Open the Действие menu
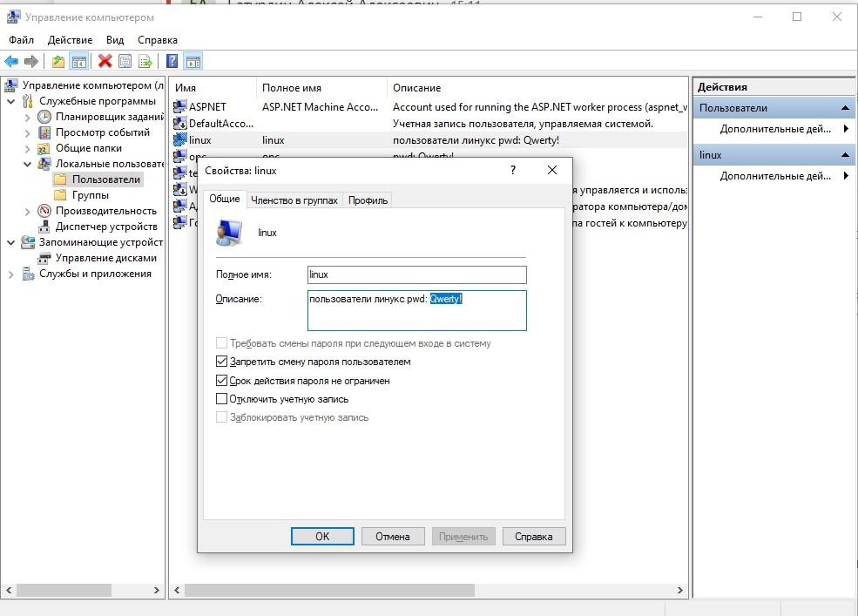This screenshot has height=616, width=858. click(70, 40)
